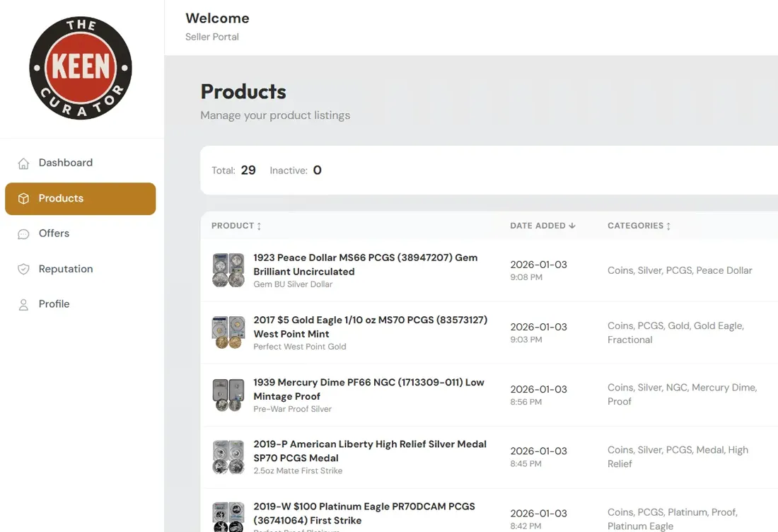Open the 2019-W $100 Platinum Eagle listing title
The image size is (778, 532).
pyautogui.click(x=364, y=514)
